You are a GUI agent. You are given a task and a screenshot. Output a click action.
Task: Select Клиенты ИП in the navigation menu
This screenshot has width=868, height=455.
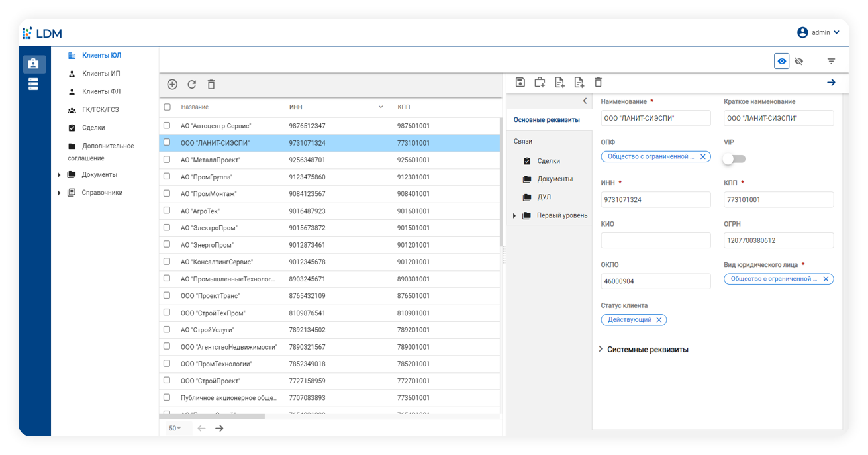pos(101,74)
